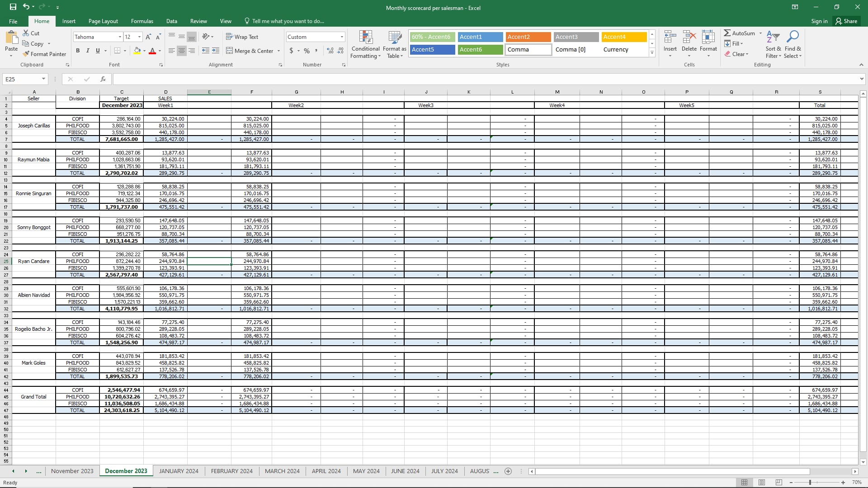Toggle Wrap Text on
The width and height of the screenshot is (868, 488).
pos(242,37)
